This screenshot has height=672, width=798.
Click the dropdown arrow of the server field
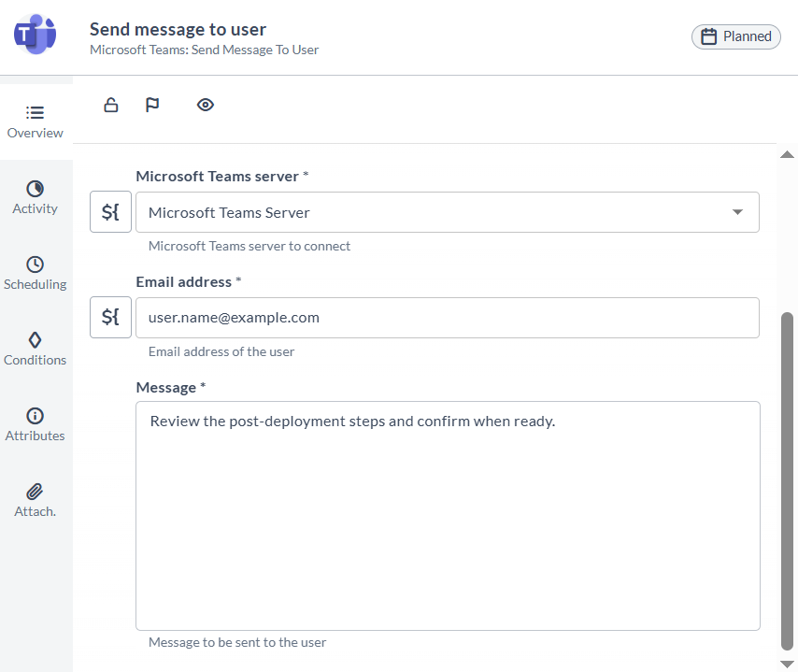coord(737,212)
